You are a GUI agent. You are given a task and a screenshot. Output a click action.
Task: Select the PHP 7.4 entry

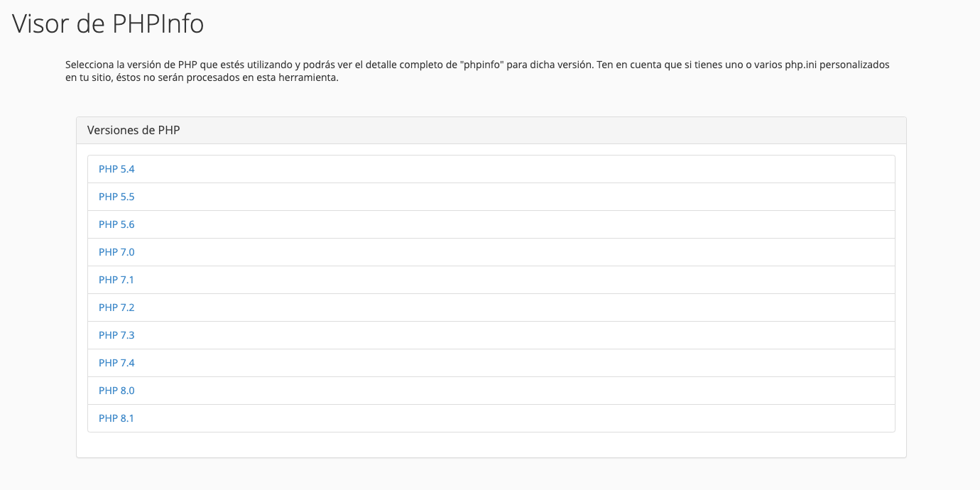(116, 363)
